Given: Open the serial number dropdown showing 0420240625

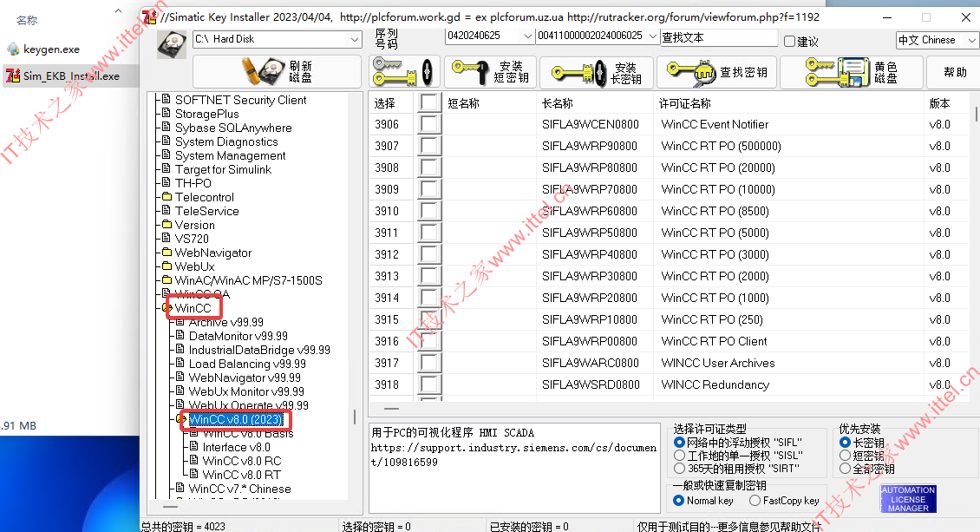Looking at the screenshot, I should point(527,36).
